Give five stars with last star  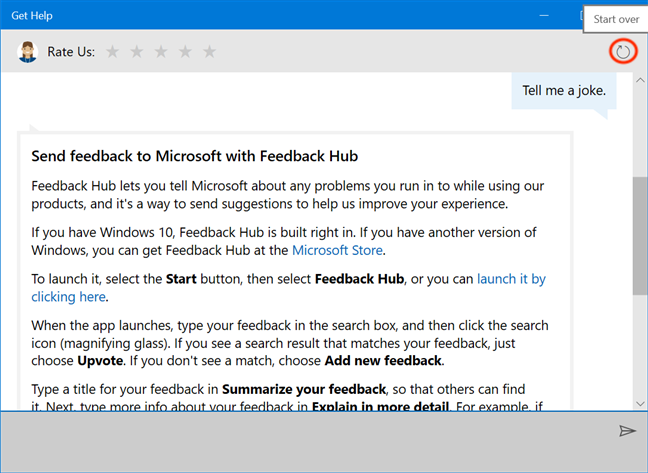[x=209, y=52]
